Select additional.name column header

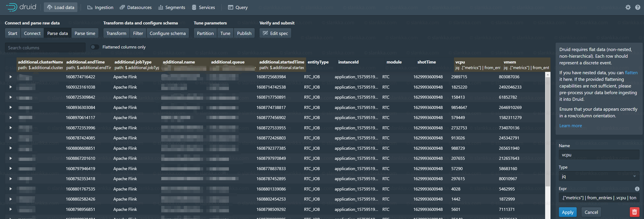pos(185,65)
